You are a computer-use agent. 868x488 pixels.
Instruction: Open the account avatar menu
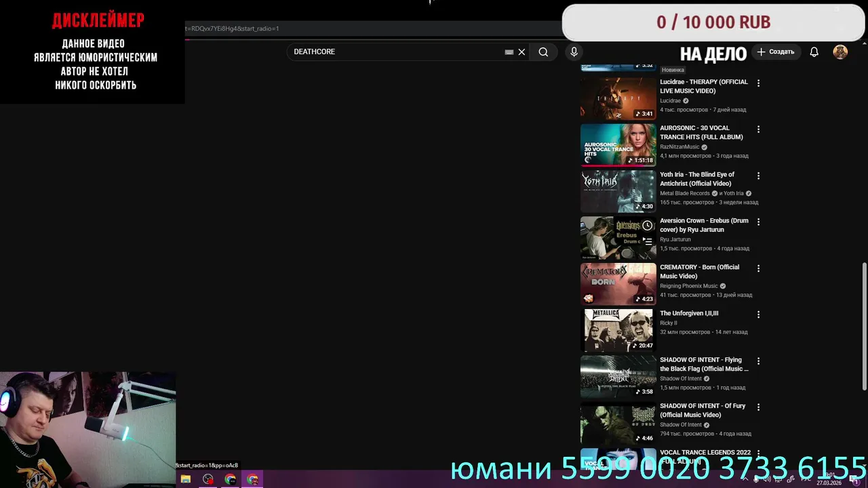pos(840,52)
